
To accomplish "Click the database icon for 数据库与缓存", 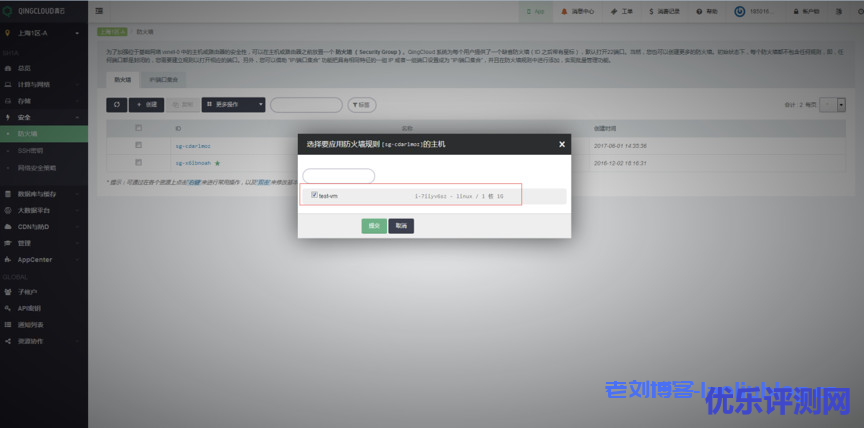I will click(x=7, y=194).
